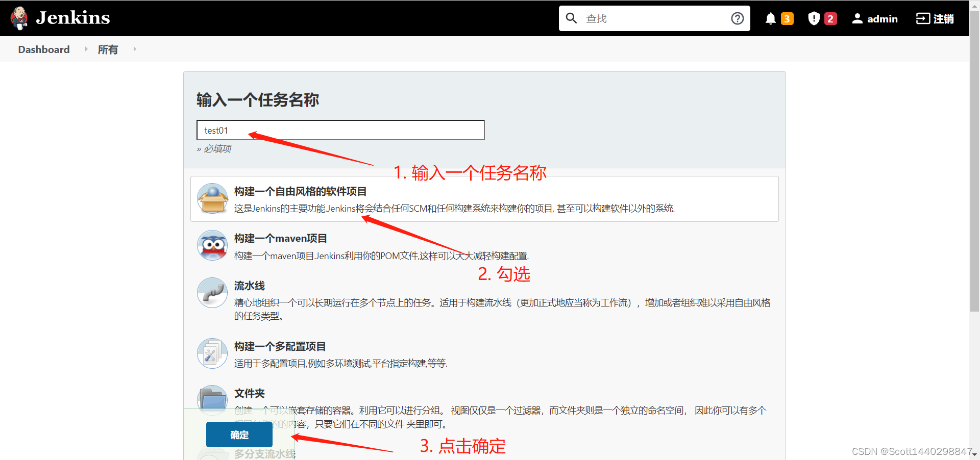Click the task name field containing test01
The width and height of the screenshot is (980, 460).
pos(340,130)
